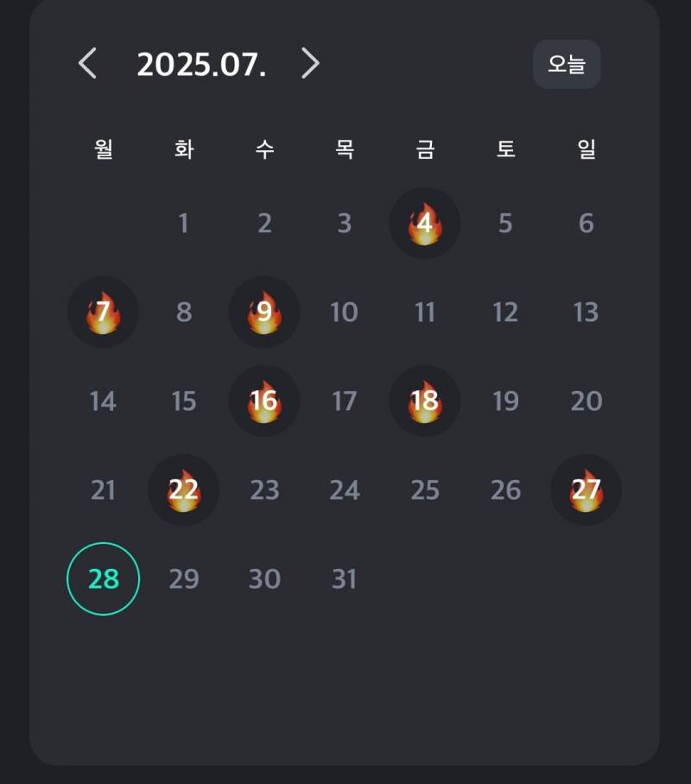The height and width of the screenshot is (784, 691).
Task: Tap the flame icon on day 22
Action: (184, 490)
